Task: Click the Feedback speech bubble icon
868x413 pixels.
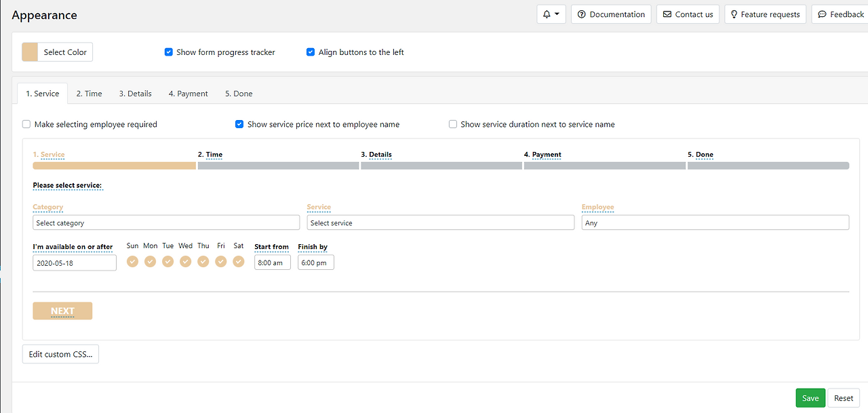Action: [822, 14]
